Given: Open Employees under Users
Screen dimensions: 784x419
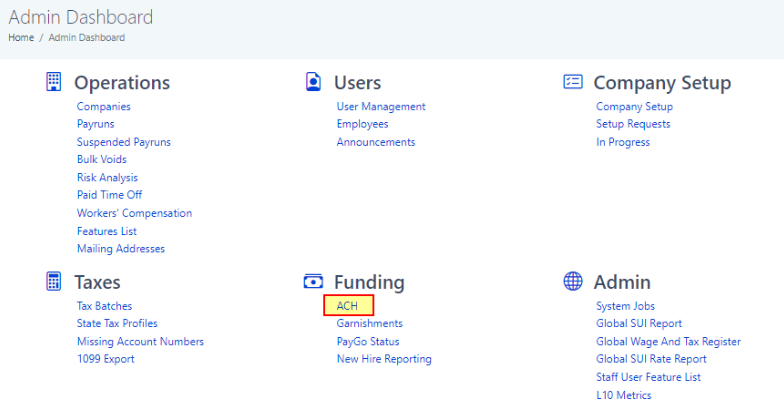Looking at the screenshot, I should [362, 124].
